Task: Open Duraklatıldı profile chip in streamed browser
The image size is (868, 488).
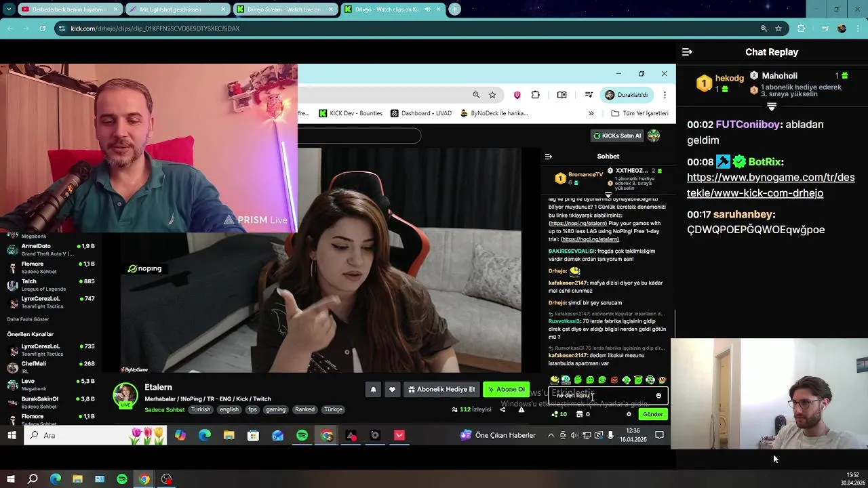Action: pos(627,95)
